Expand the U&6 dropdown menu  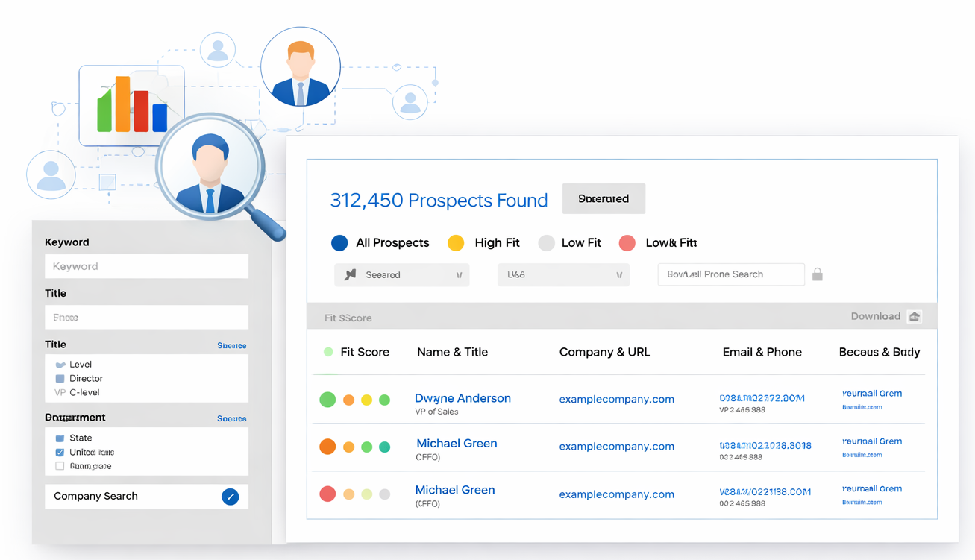click(563, 275)
